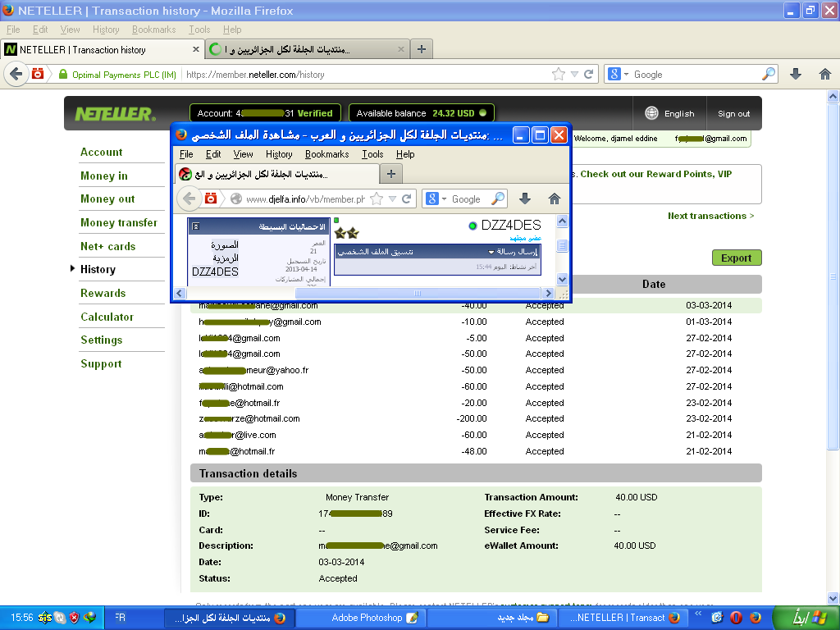
Task: Go back in main Firefox window
Action: tap(16, 74)
